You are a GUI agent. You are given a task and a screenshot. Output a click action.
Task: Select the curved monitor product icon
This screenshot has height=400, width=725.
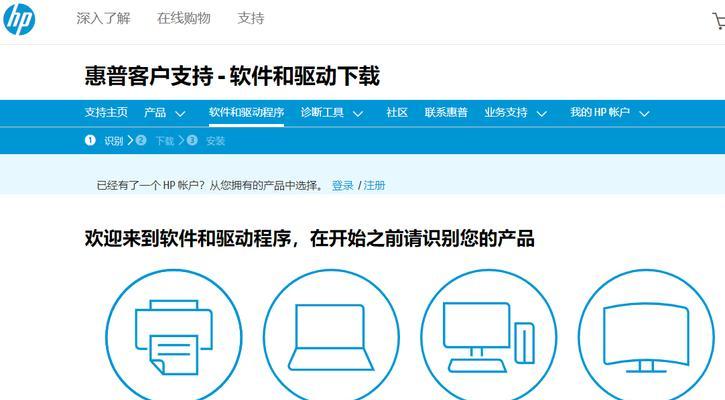646,336
